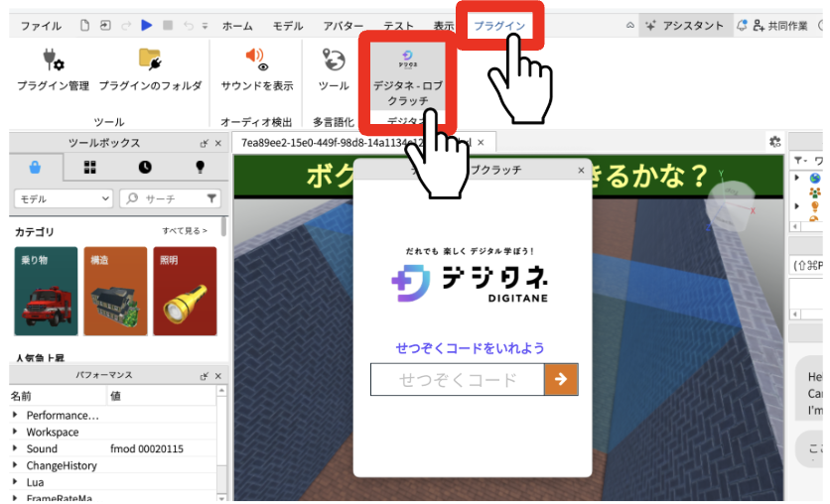The image size is (830, 504).
Task: Switch to the モデル ribbon tab
Action: [288, 26]
